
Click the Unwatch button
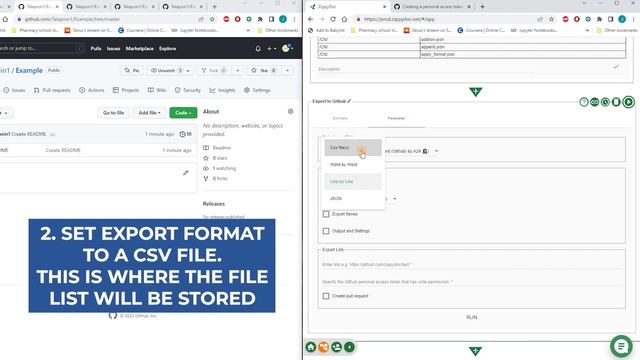[167, 71]
